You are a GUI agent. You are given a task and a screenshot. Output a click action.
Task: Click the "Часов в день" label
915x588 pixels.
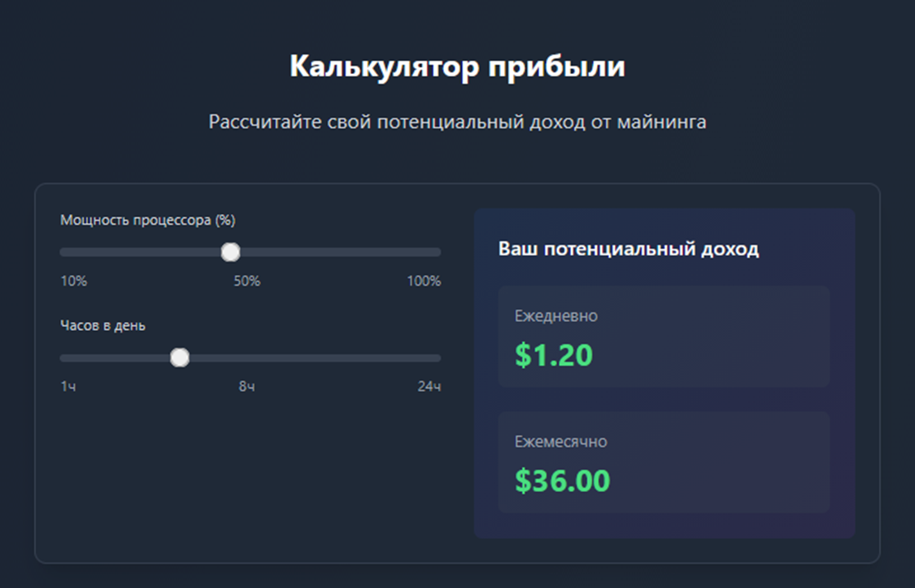click(103, 325)
